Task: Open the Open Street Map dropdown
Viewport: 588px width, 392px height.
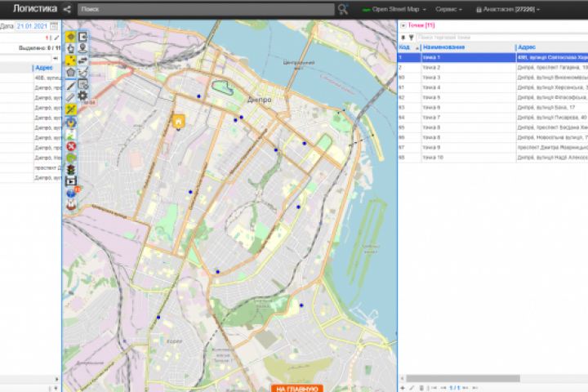Action: (x=394, y=9)
